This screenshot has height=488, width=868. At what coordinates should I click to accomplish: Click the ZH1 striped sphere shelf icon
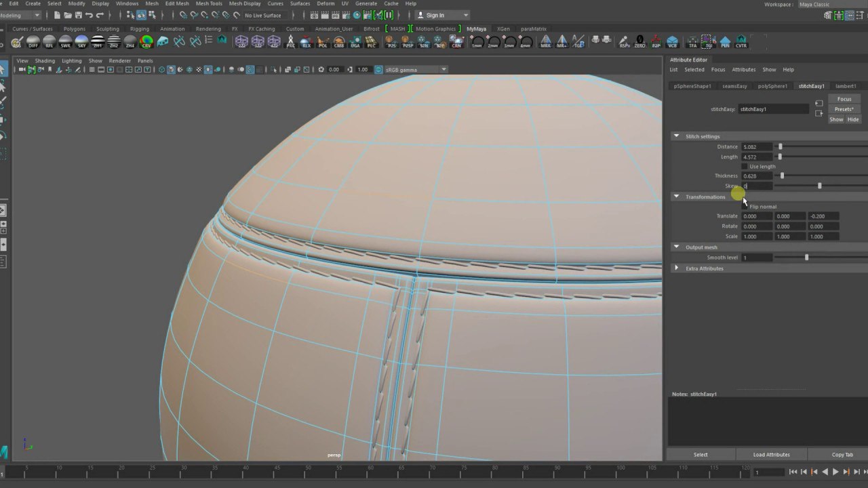[x=98, y=42]
